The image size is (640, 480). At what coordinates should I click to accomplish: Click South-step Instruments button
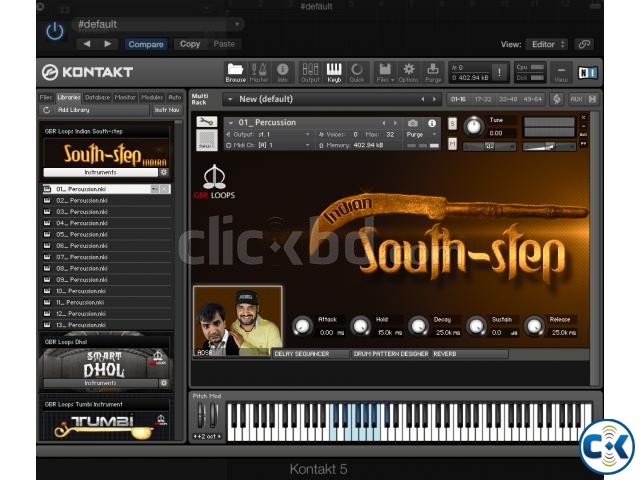click(100, 172)
